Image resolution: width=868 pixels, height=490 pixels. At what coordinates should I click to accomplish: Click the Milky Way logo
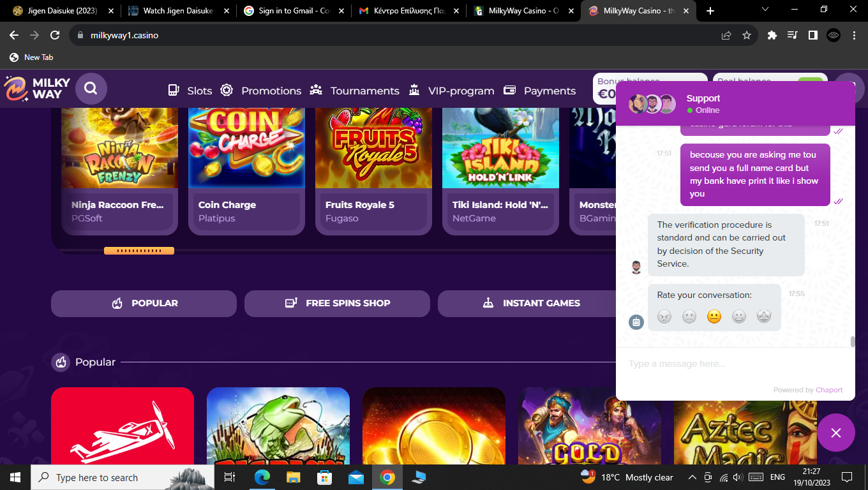point(37,89)
